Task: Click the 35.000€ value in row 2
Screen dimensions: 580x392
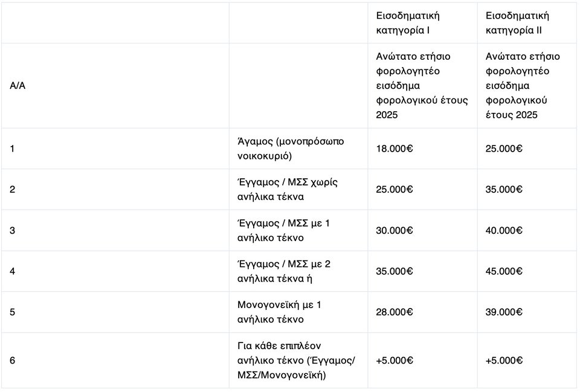Action: 504,189
